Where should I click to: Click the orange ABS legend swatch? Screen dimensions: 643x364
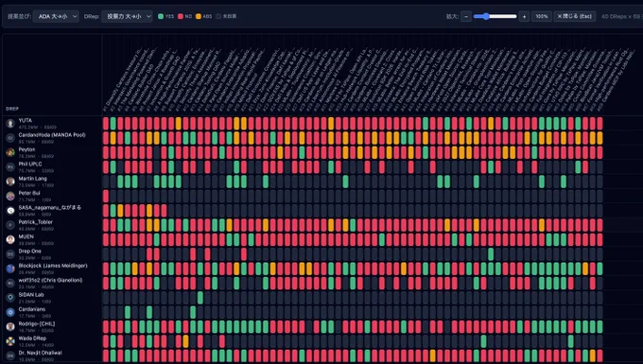199,16
